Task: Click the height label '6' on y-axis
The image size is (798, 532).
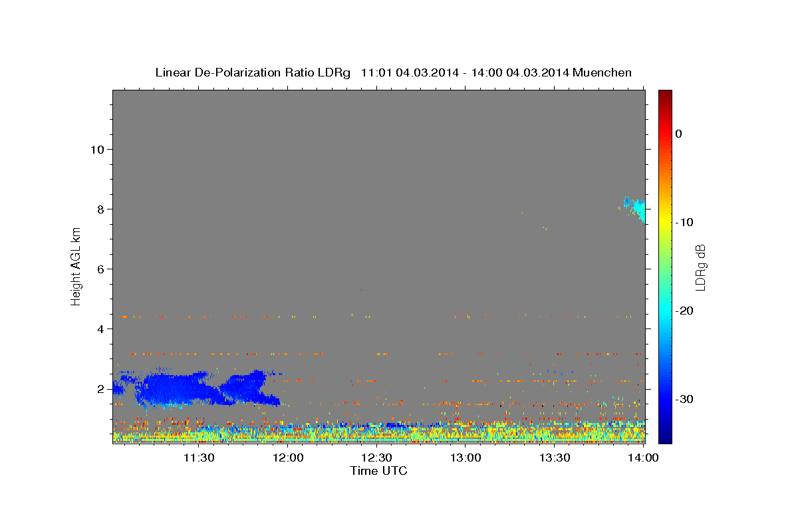Action: point(102,269)
